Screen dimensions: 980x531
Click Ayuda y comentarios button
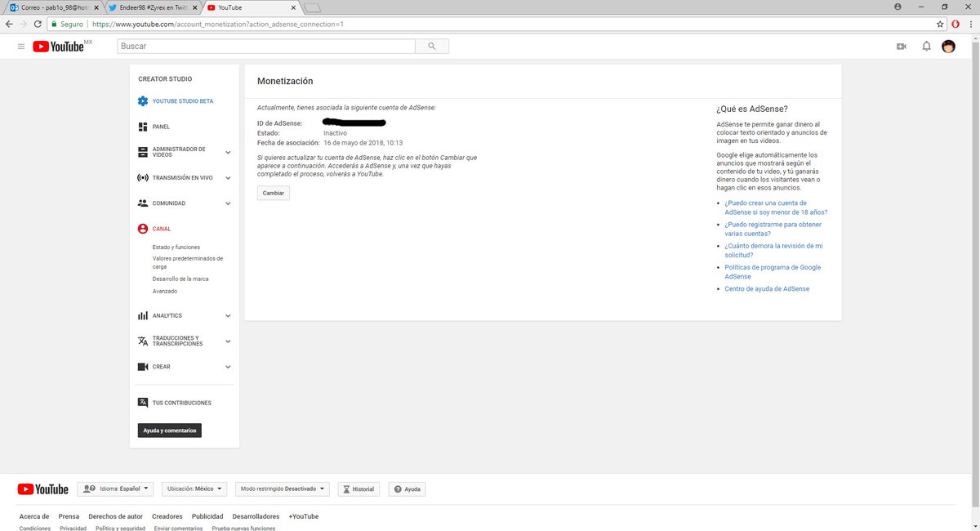(169, 430)
